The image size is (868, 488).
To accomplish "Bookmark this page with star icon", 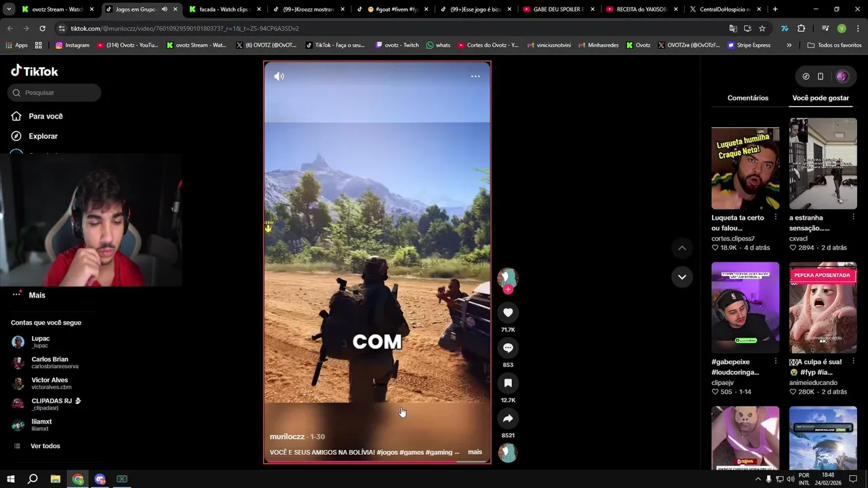I will (762, 28).
